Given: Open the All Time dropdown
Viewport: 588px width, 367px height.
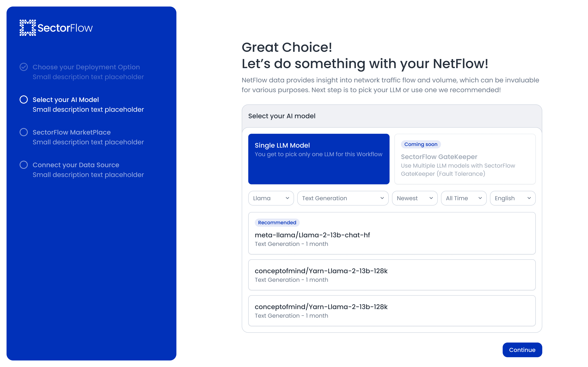Looking at the screenshot, I should (x=463, y=198).
